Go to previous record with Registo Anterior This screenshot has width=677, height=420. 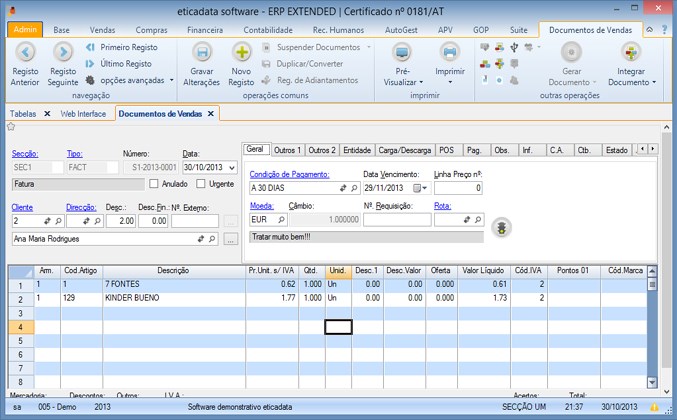point(26,52)
